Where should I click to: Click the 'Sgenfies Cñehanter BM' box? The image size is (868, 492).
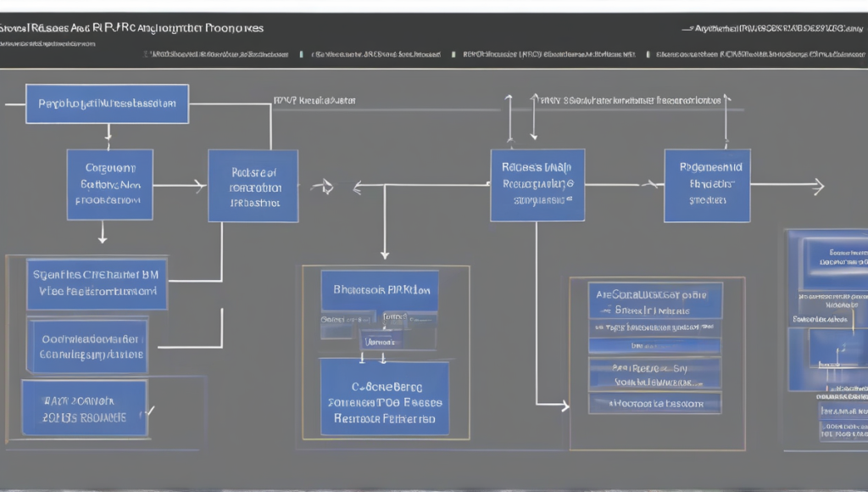[x=96, y=283]
